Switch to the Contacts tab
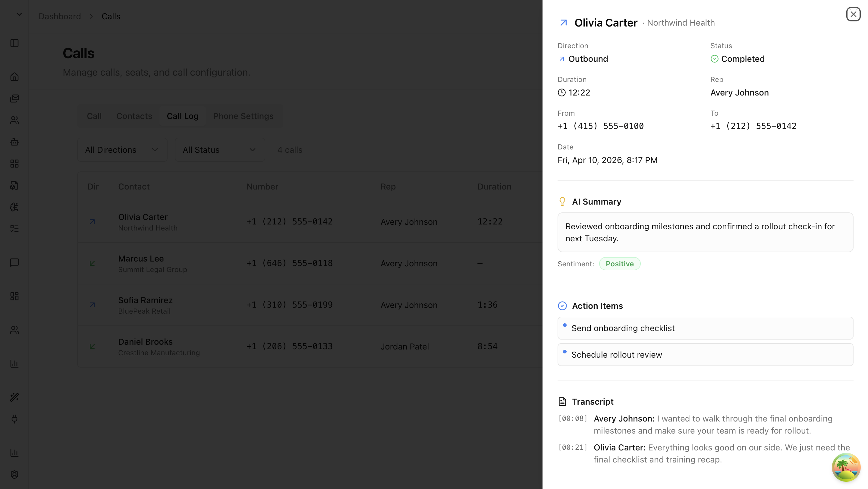 pyautogui.click(x=134, y=116)
